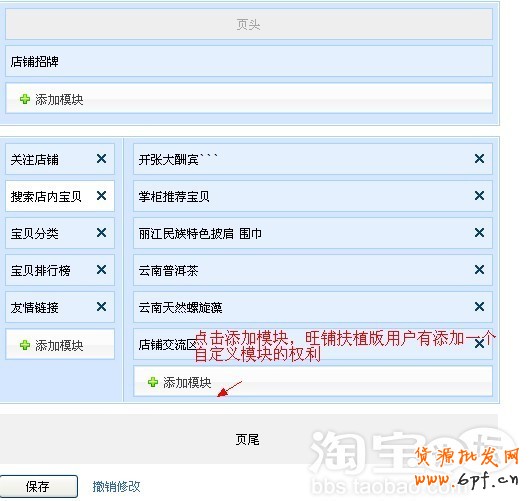The width and height of the screenshot is (529, 501).
Task: Close the 宝贝排行榜 module
Action: (101, 270)
